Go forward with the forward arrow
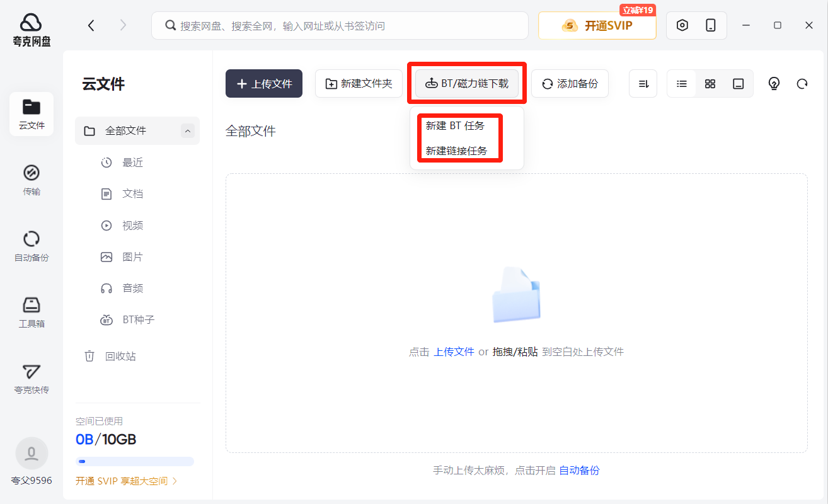This screenshot has height=504, width=828. 123,25
